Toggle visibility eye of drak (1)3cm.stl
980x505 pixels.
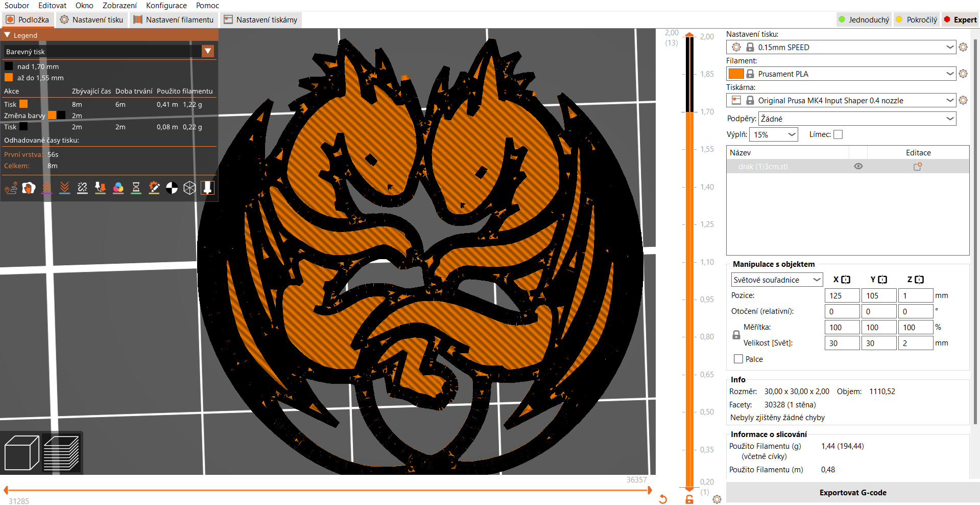858,167
